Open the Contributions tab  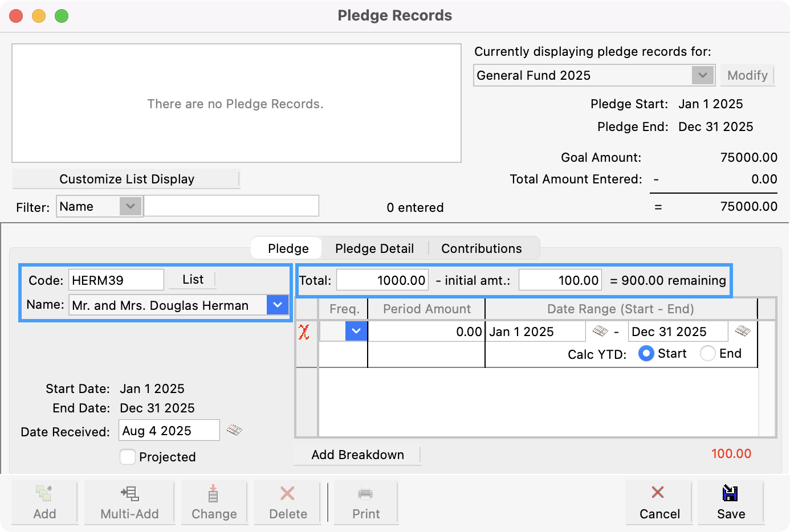tap(481, 248)
